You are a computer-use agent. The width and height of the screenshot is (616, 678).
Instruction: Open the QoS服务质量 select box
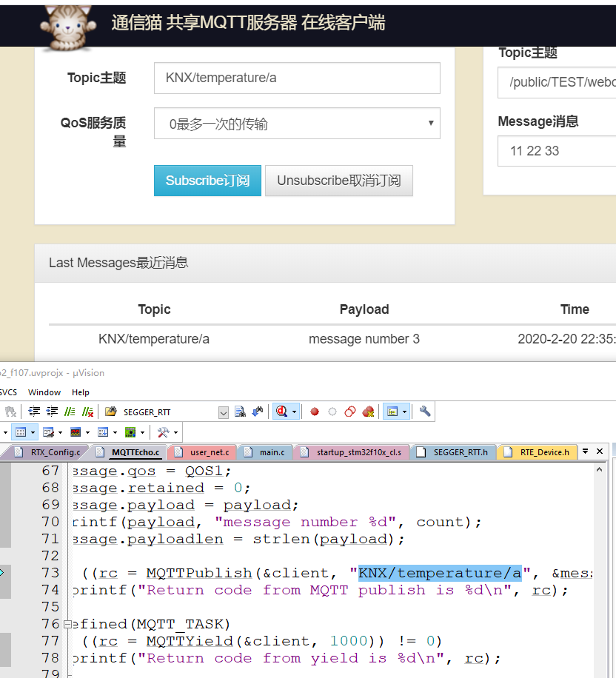(x=297, y=123)
